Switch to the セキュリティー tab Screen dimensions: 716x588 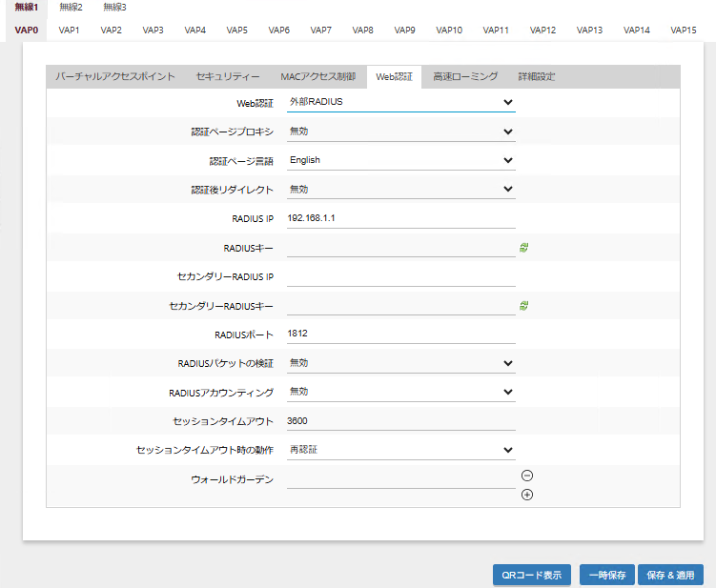point(227,76)
